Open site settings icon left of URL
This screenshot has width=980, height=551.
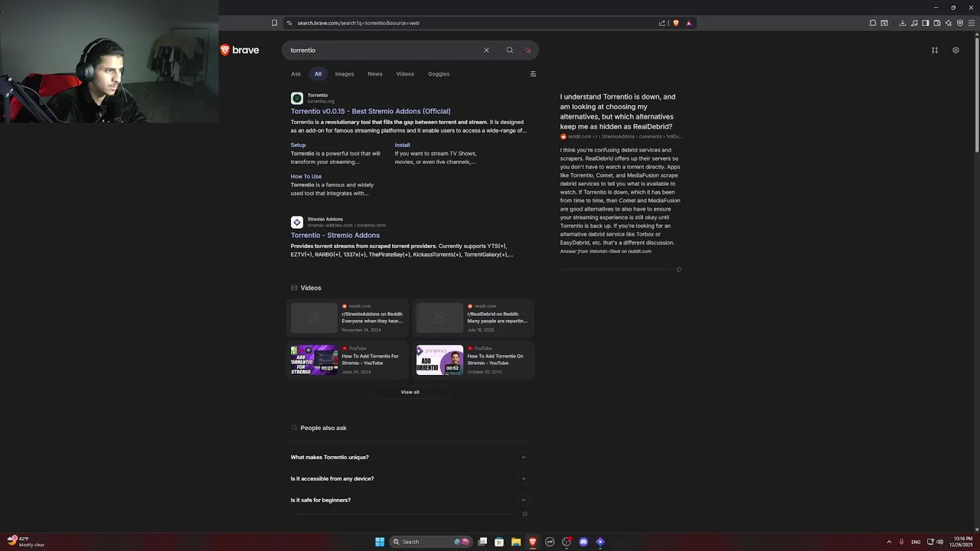(289, 23)
